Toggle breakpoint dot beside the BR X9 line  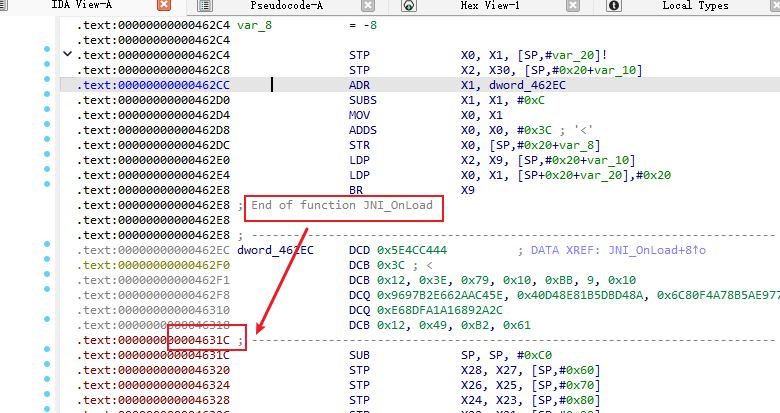[48, 190]
